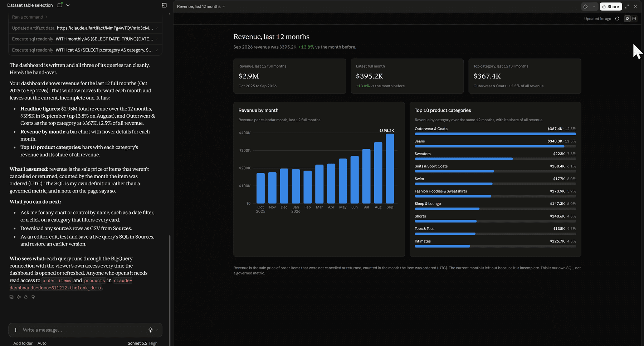The width and height of the screenshot is (644, 346).
Task: Click the computer status icon beside title
Action: tap(60, 5)
